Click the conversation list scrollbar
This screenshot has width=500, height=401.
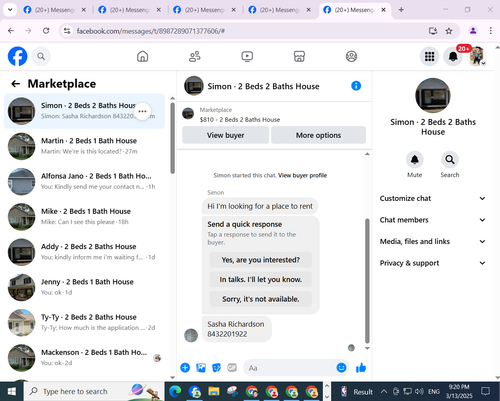click(x=172, y=138)
